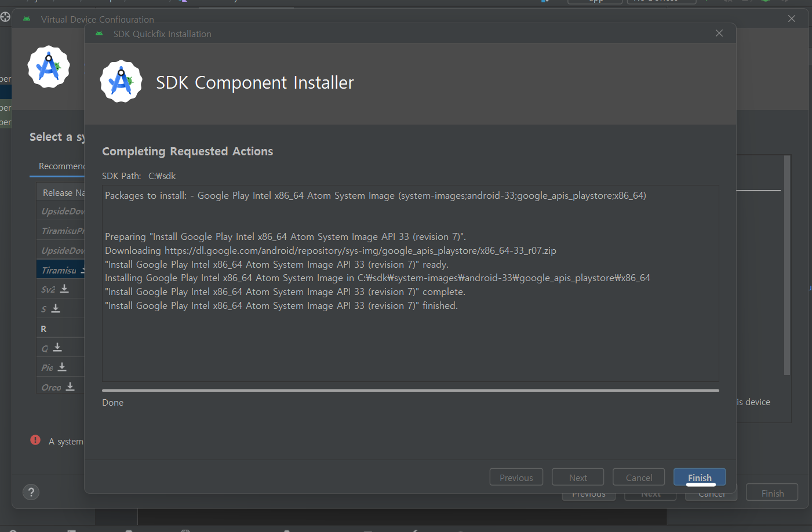Image resolution: width=812 pixels, height=532 pixels.
Task: Click the 'Completing Requested Actions' heading
Action: coord(187,151)
